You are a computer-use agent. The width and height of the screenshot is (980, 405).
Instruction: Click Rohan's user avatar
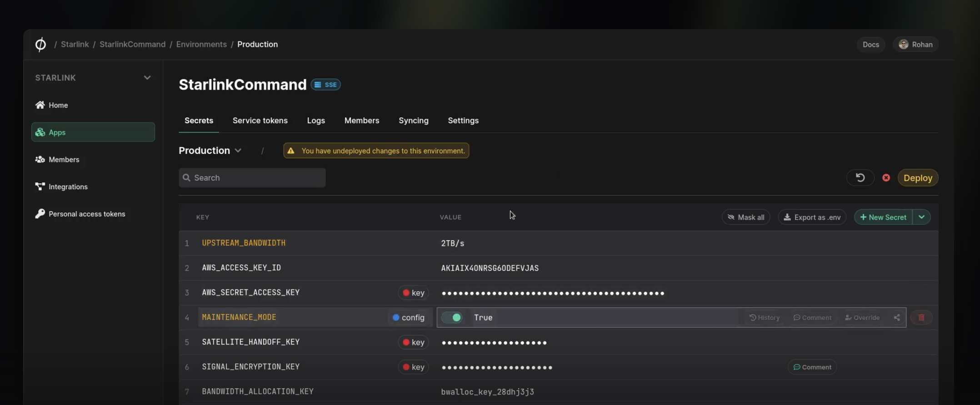(904, 44)
